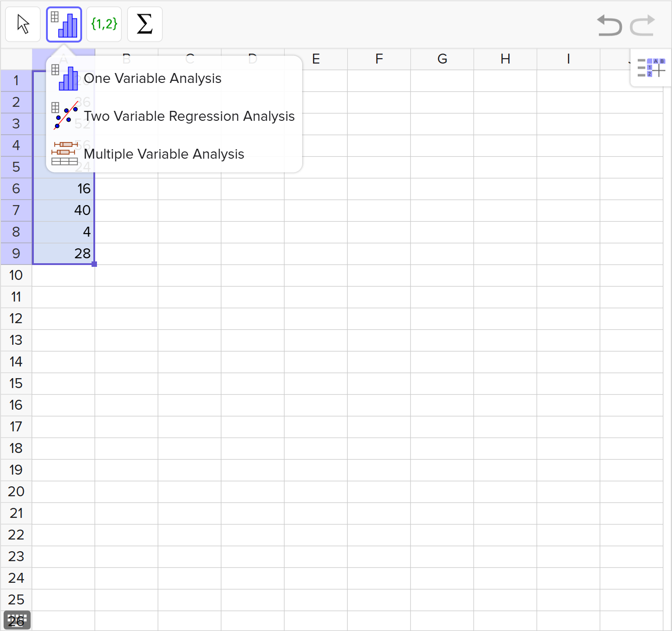Open the One Variable Analysis toolbar button
The image size is (672, 631).
point(64,24)
